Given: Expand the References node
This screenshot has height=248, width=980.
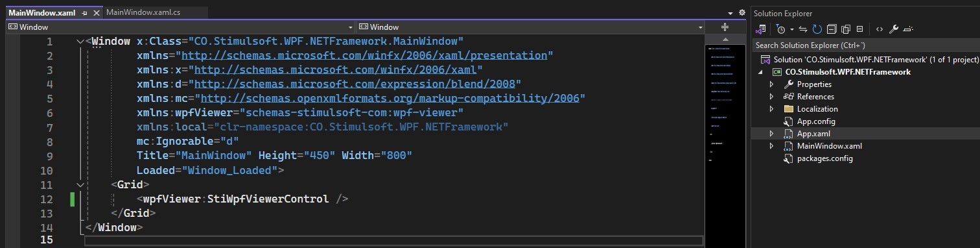Looking at the screenshot, I should (x=771, y=97).
